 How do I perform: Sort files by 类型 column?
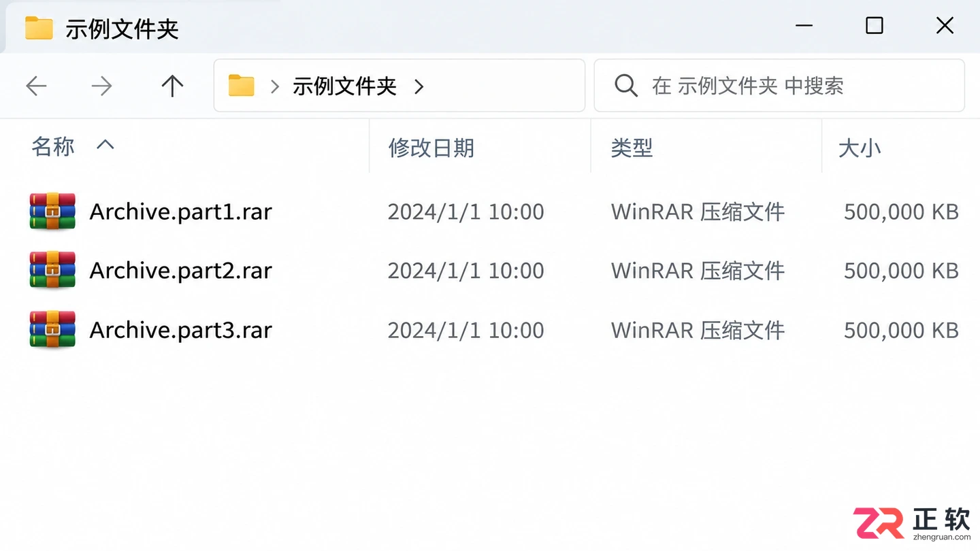coord(632,148)
